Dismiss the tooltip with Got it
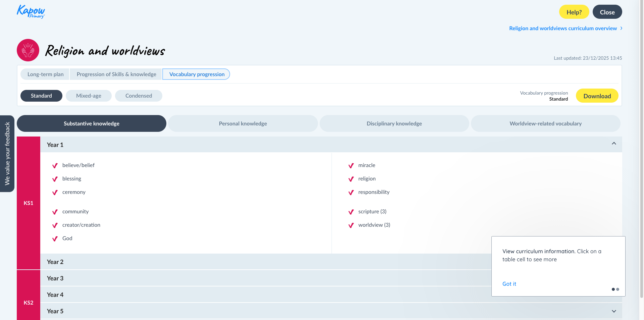This screenshot has width=644, height=320. [509, 284]
